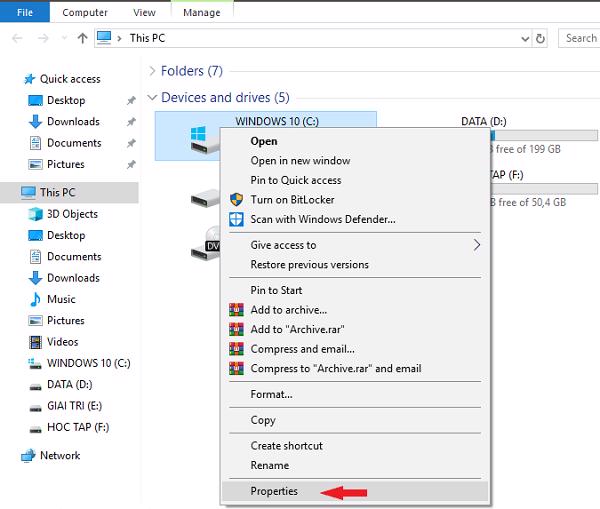Click the Network icon in navigation pane
Image resolution: width=600 pixels, height=509 pixels.
(28, 456)
